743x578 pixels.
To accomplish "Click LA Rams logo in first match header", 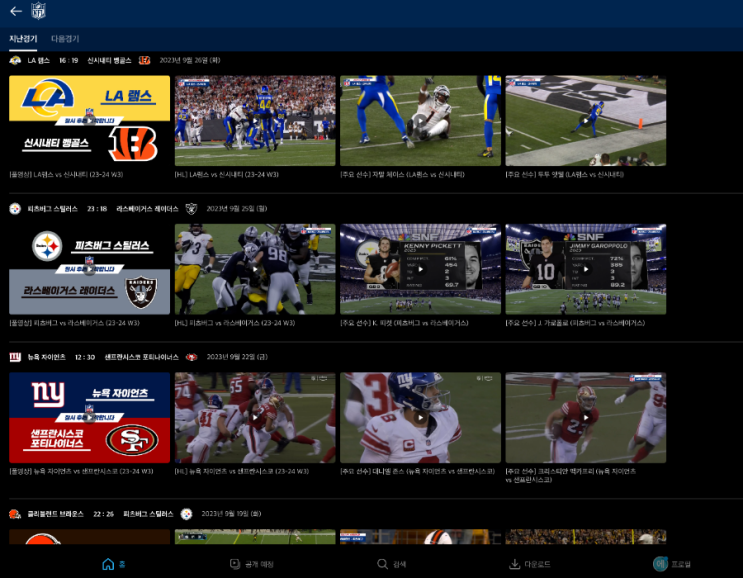I will click(x=15, y=60).
